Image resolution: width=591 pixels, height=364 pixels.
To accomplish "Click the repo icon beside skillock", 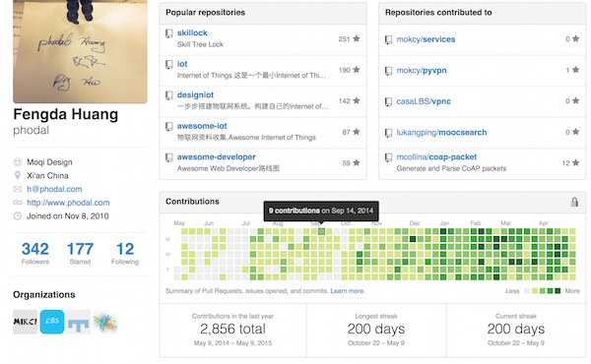I will (x=169, y=33).
